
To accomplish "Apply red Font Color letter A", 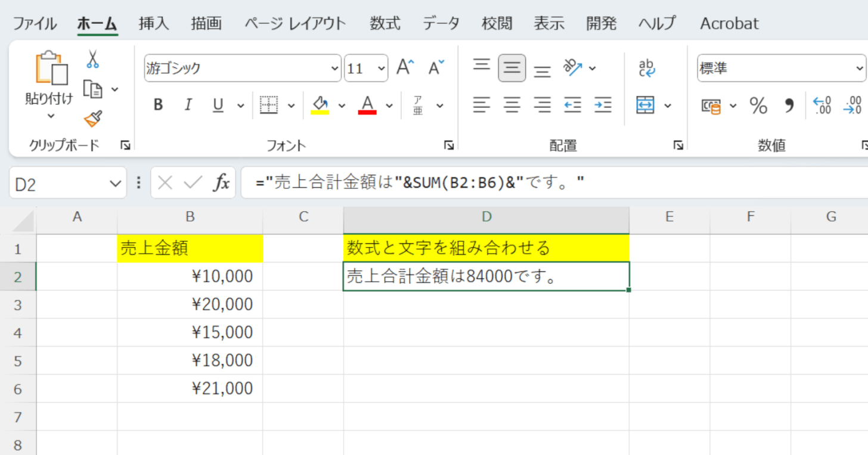I will [367, 106].
